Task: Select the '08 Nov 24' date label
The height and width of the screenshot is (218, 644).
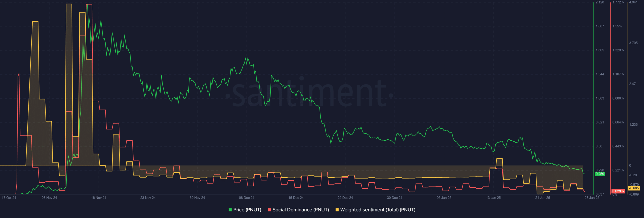Action: point(49,198)
